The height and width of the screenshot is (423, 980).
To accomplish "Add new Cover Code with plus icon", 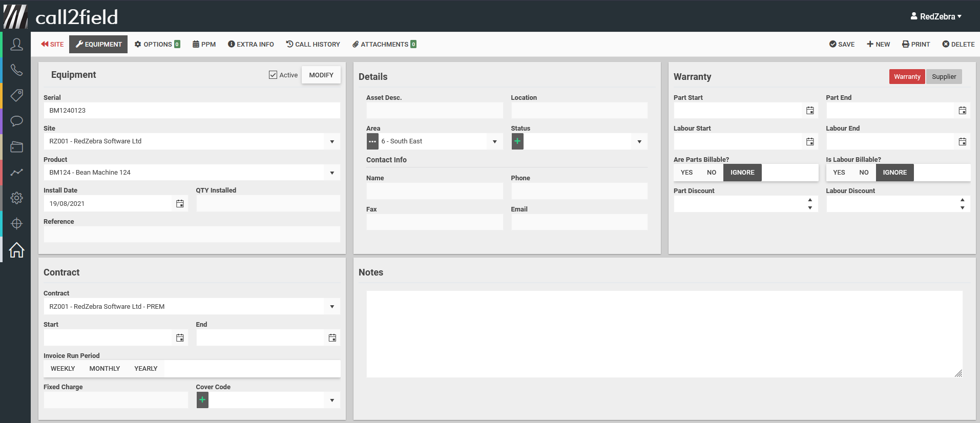I will pyautogui.click(x=202, y=400).
